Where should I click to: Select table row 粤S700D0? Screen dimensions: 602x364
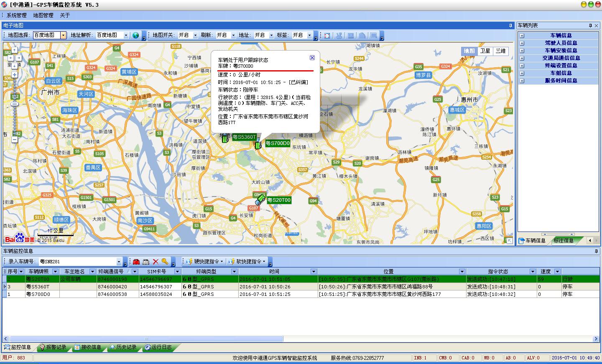(301, 294)
